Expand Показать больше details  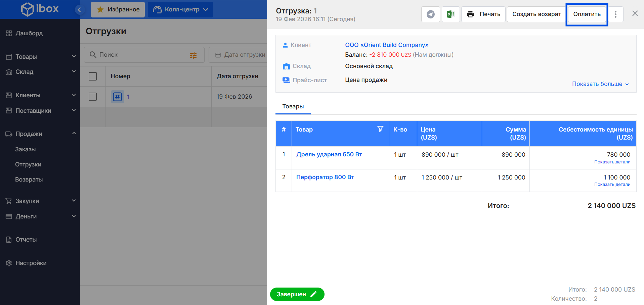coord(600,84)
